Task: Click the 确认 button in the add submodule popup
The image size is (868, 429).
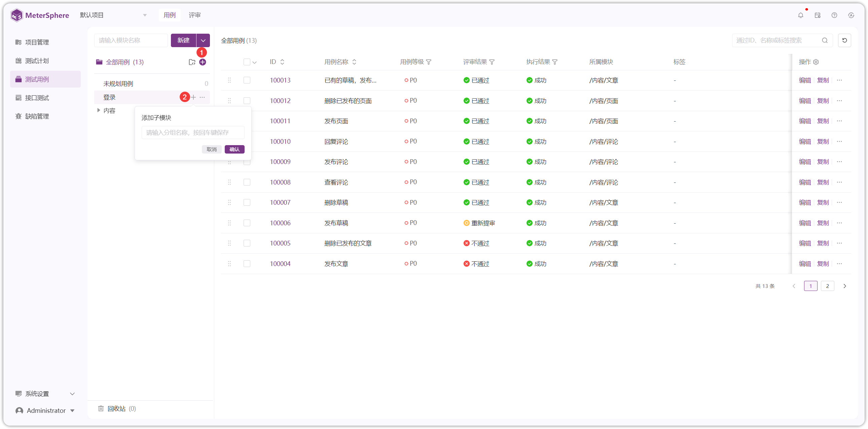Action: (234, 150)
